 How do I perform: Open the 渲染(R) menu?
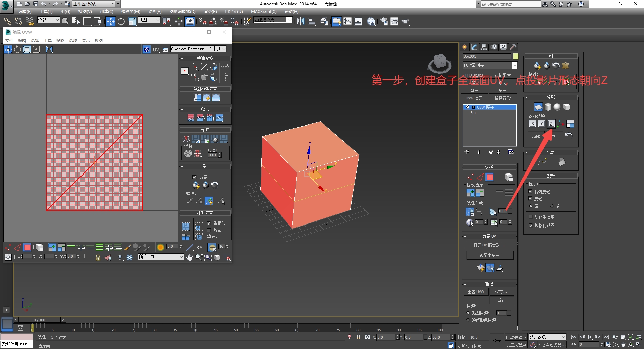(210, 11)
